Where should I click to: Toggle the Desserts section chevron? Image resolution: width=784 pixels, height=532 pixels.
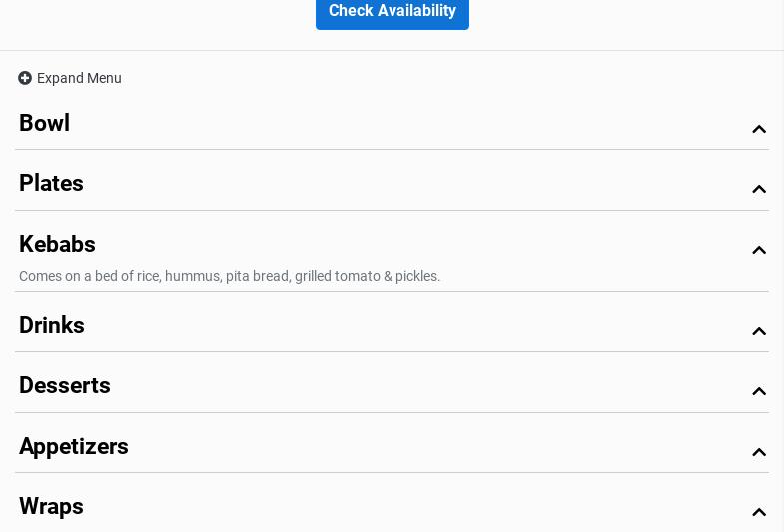click(759, 391)
